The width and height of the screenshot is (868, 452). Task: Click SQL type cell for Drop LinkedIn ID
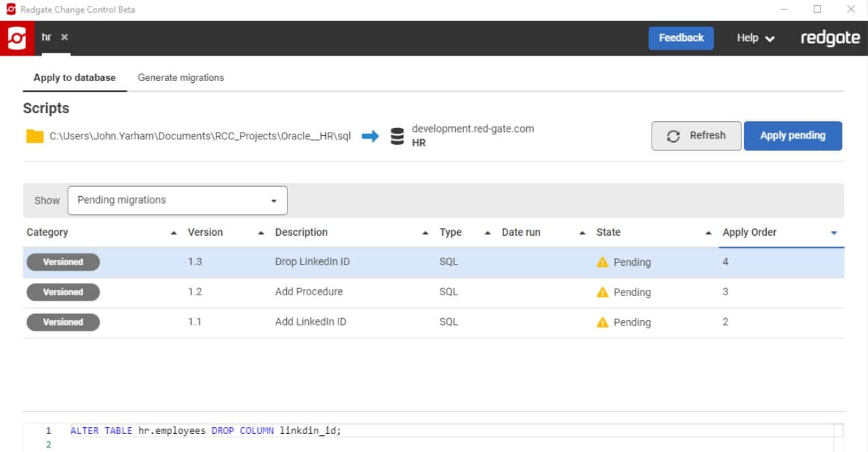coord(449,262)
